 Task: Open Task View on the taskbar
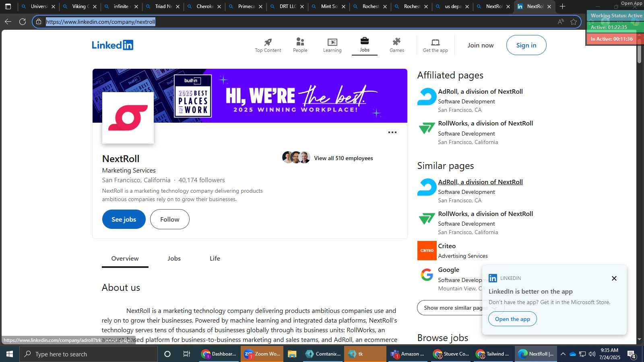(x=187, y=354)
